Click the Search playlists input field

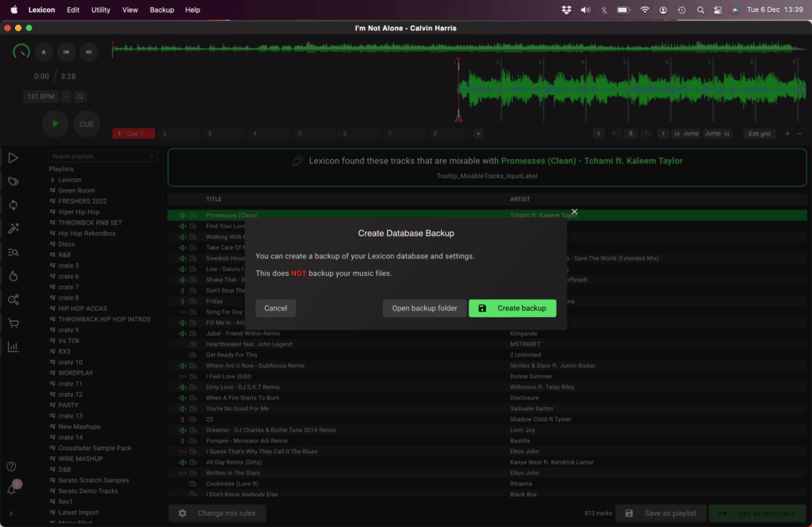[104, 157]
